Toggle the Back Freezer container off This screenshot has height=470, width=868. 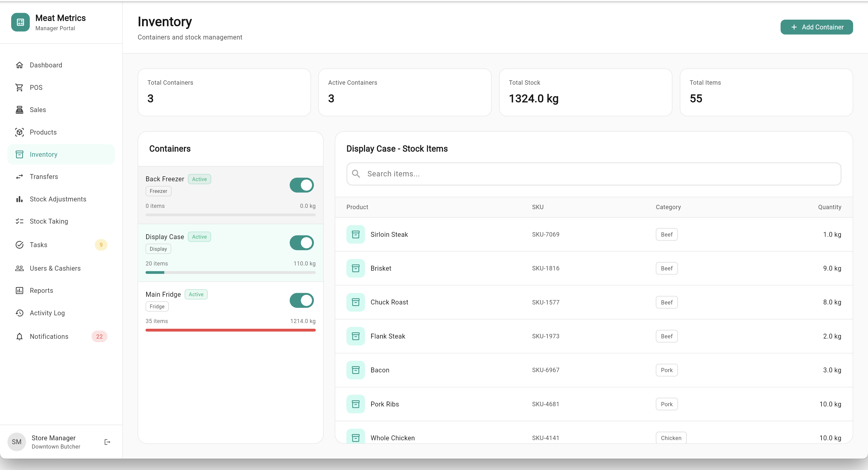(301, 185)
